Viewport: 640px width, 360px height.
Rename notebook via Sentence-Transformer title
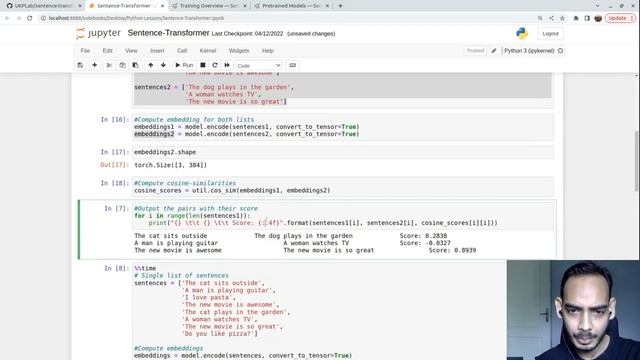pyautogui.click(x=168, y=33)
